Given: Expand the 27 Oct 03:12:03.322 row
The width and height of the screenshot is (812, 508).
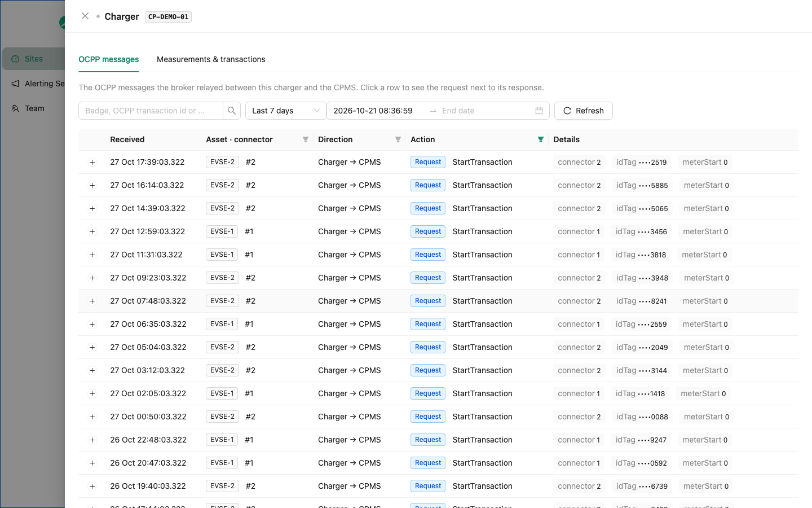Looking at the screenshot, I should click(x=92, y=370).
